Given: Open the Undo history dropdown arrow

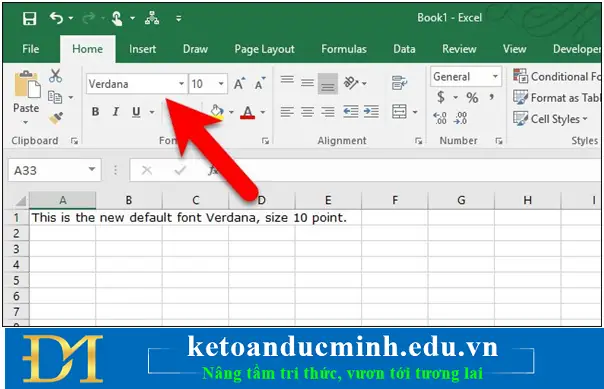Looking at the screenshot, I should [70, 18].
